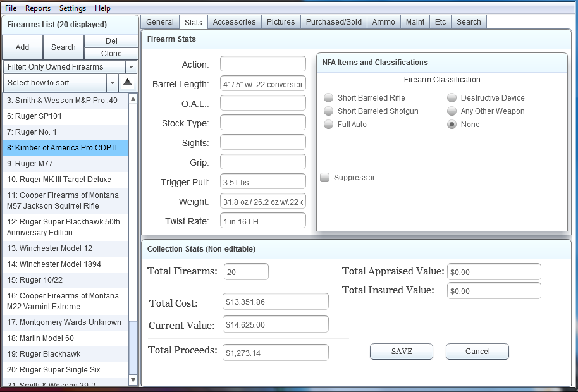This screenshot has width=578, height=392.
Task: Open the Pictures tab
Action: tap(281, 21)
